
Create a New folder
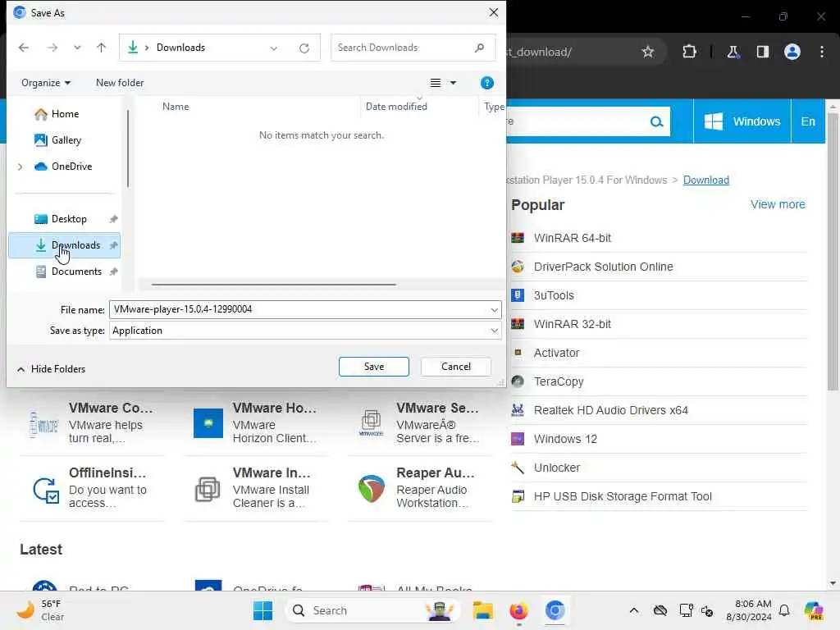[x=120, y=83]
